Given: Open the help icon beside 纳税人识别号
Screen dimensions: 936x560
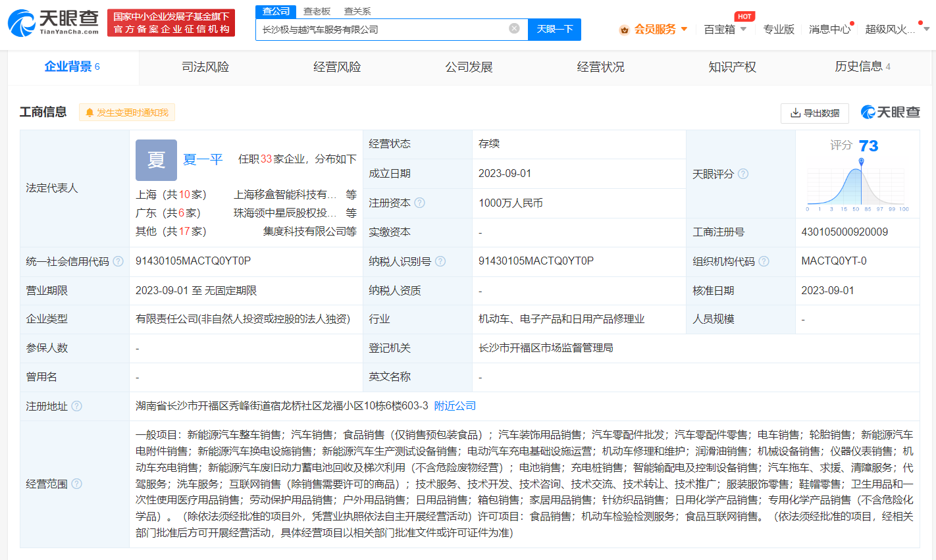Looking at the screenshot, I should pyautogui.click(x=440, y=261).
